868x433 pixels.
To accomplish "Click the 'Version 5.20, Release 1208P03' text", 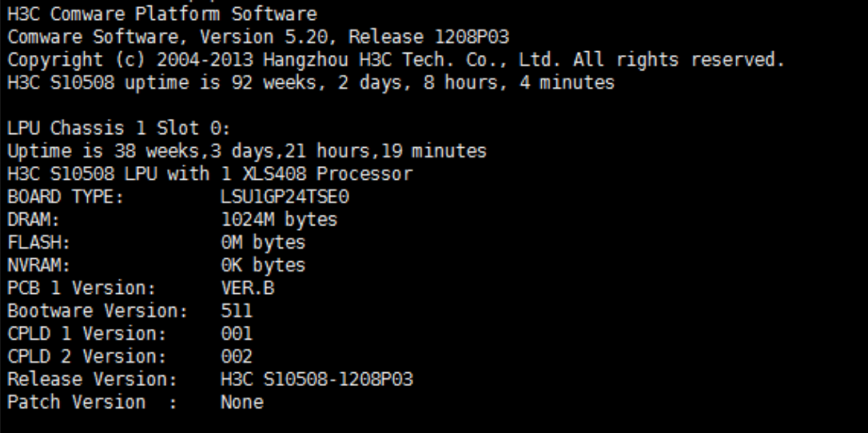I will tap(354, 37).
